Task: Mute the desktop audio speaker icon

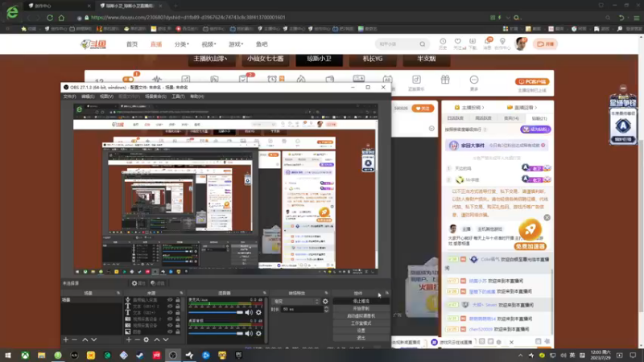Action: pyautogui.click(x=249, y=333)
